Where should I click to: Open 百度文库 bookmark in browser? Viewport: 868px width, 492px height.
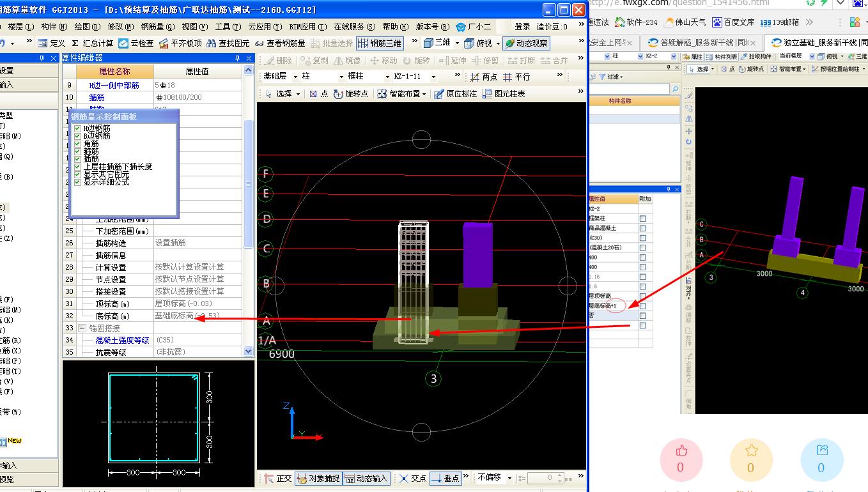pos(734,22)
